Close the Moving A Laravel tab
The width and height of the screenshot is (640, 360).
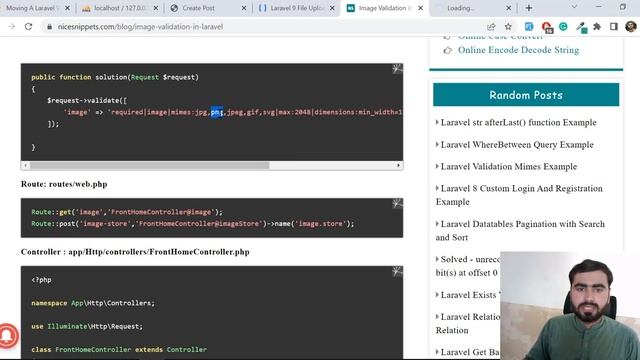(x=68, y=8)
